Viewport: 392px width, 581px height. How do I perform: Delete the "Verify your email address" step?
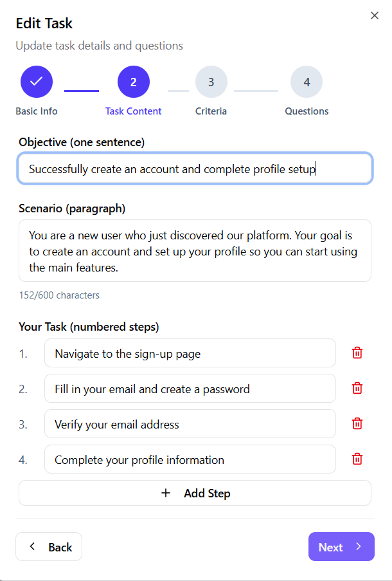click(357, 423)
